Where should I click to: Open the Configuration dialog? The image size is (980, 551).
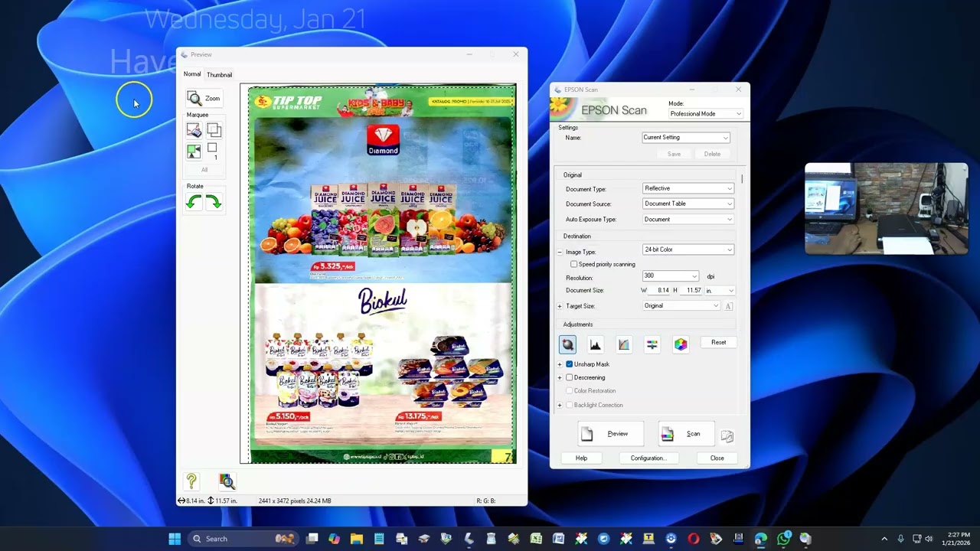[648, 458]
